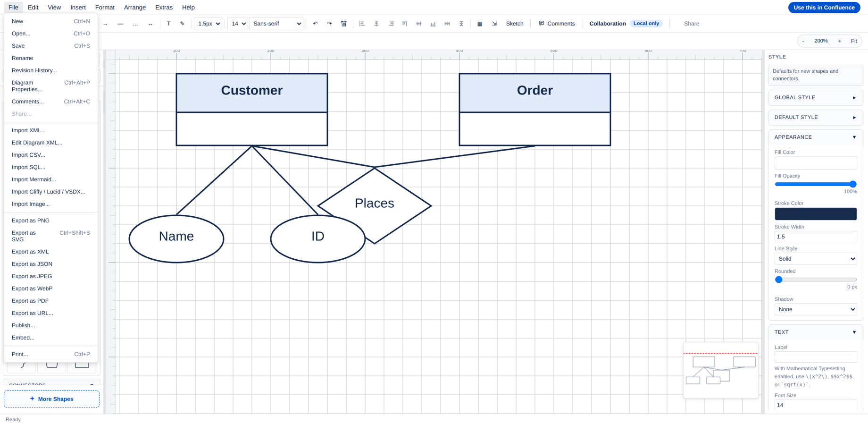
Task: Choose Export as PDF
Action: 51,301
